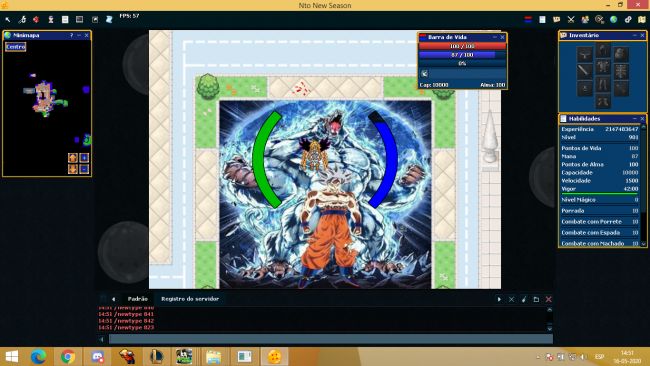Switch to Registro do servidor tab
Viewport: 650px width, 366px height.
[190, 299]
